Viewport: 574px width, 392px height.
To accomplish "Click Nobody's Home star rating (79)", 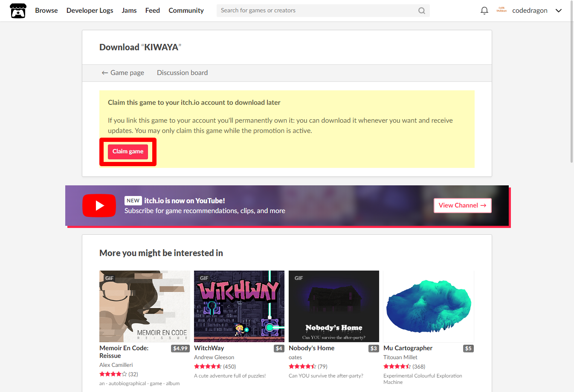I will [x=308, y=366].
